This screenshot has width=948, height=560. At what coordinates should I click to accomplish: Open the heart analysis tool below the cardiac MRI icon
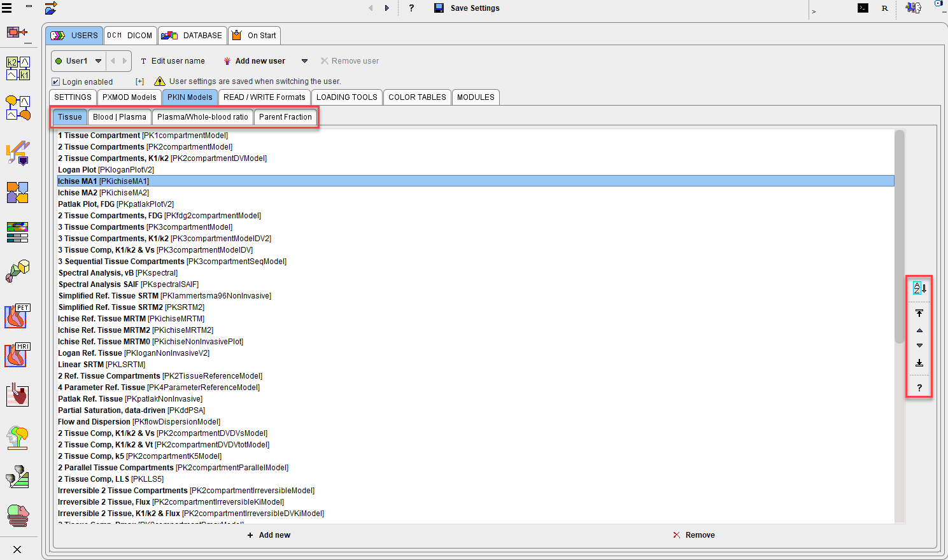click(x=18, y=395)
